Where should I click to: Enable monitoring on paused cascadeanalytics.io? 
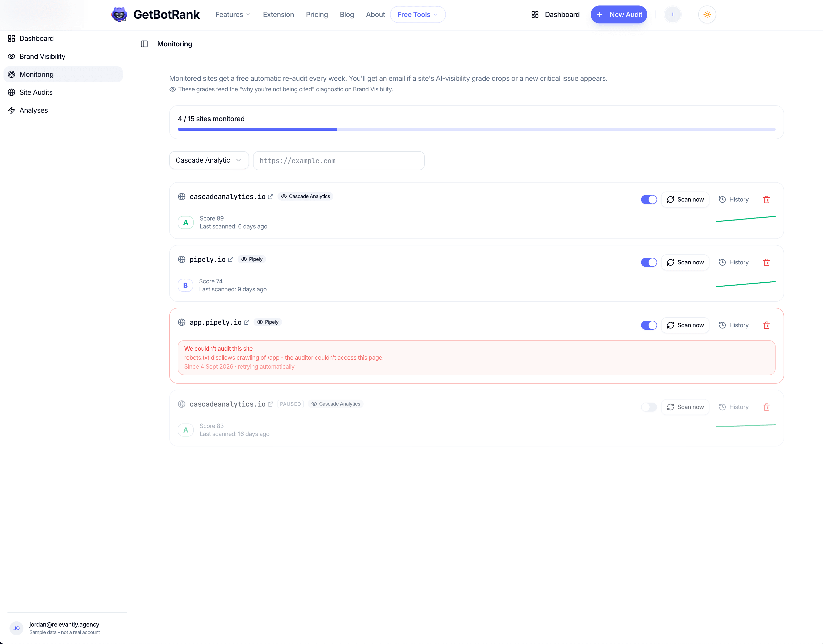tap(649, 407)
